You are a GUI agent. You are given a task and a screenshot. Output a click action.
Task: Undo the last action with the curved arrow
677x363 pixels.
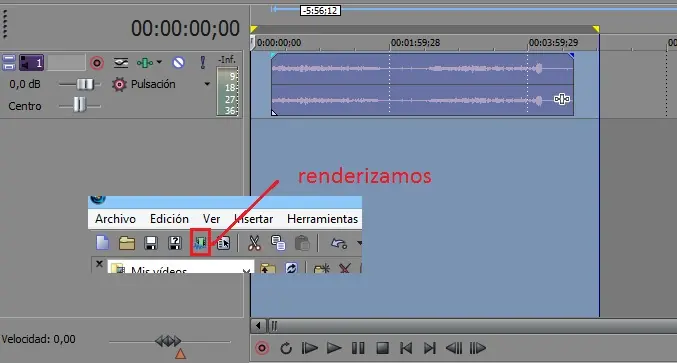[x=338, y=243]
